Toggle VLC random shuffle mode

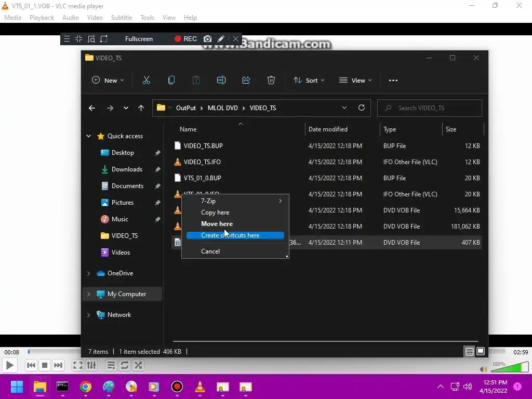(x=138, y=365)
